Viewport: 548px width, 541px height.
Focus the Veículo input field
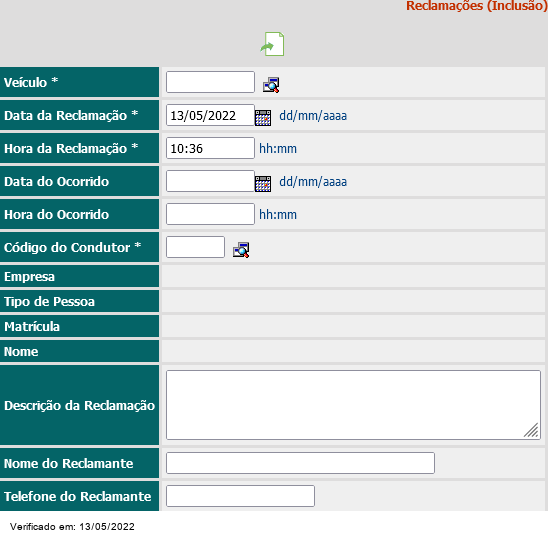(210, 82)
